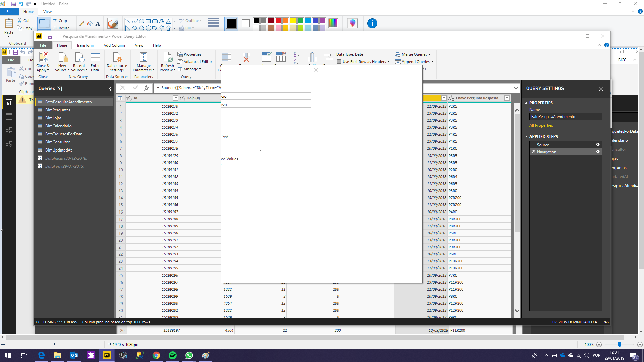
Task: Click the query Name input field
Action: point(566,117)
